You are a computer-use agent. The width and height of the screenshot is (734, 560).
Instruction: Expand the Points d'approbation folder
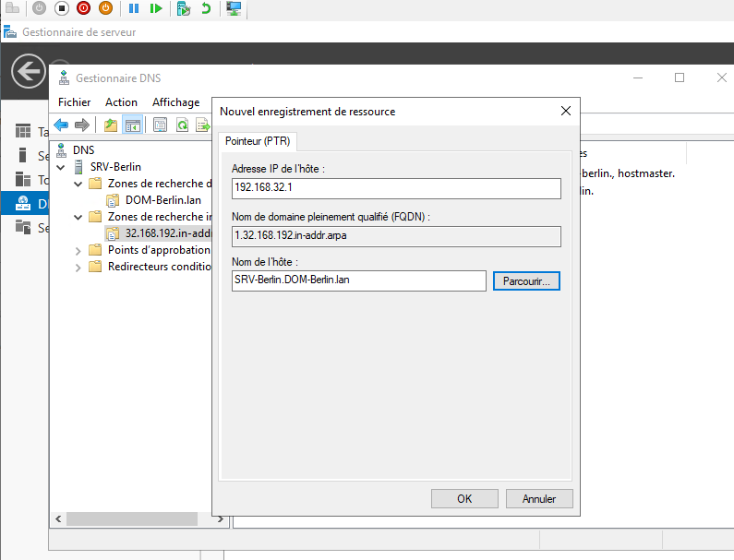tap(78, 250)
